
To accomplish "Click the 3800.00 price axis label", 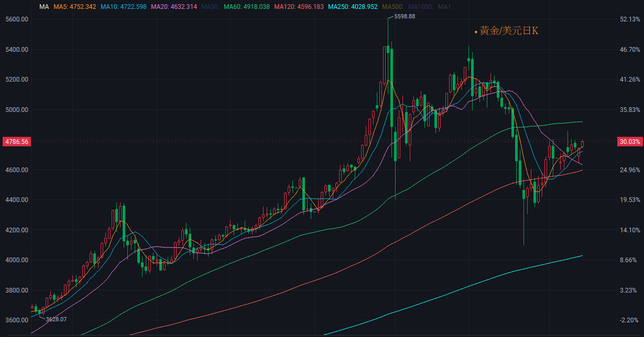I will (x=16, y=290).
